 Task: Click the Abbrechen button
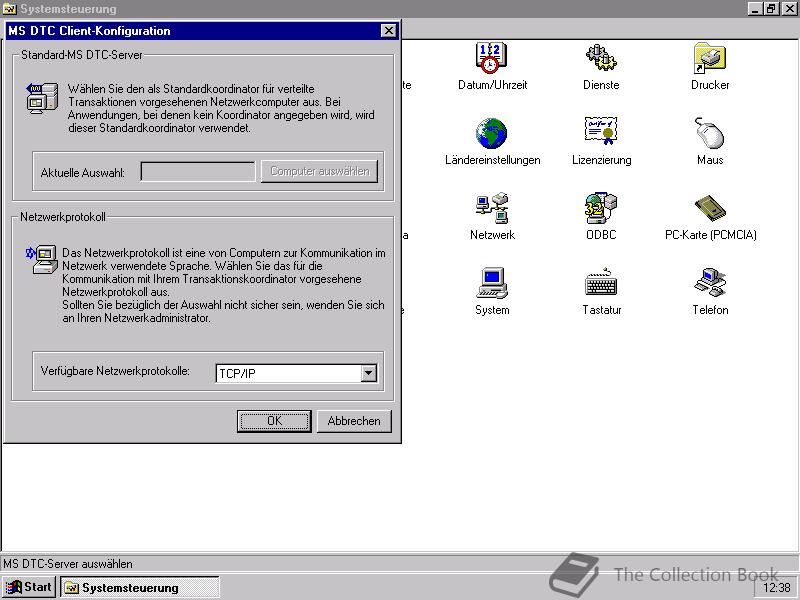354,421
